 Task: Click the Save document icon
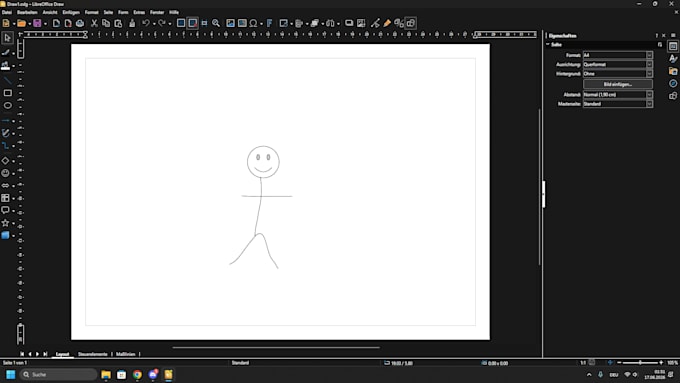point(37,23)
